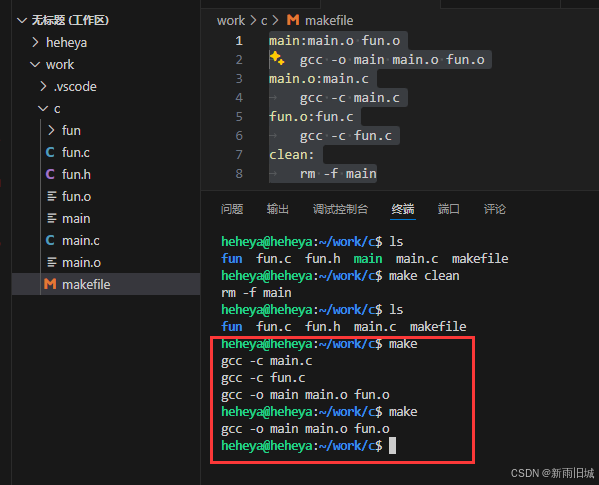Click the sparkle AI icon on line 2
Screen dimensions: 599x485
click(277, 58)
